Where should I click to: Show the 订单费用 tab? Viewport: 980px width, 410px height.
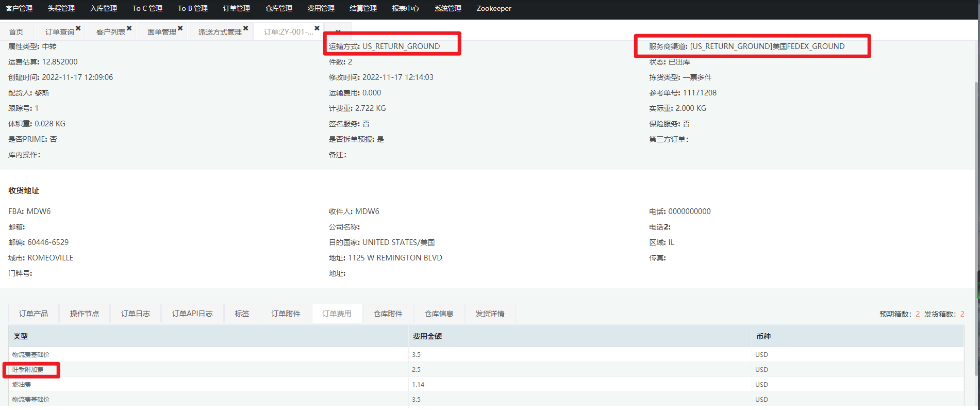click(x=337, y=314)
